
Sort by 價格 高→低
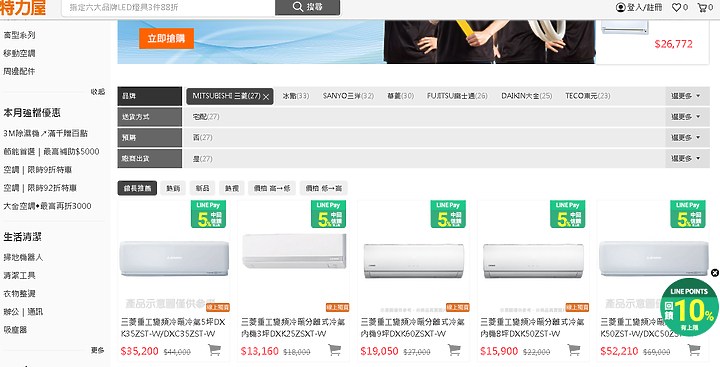pos(272,188)
